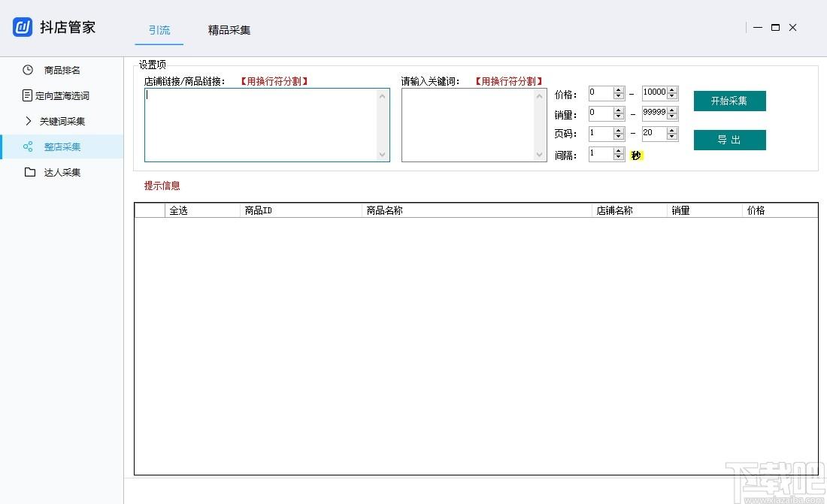Click scroll-up arrow in the store link box
827x504 pixels.
pyautogui.click(x=383, y=96)
